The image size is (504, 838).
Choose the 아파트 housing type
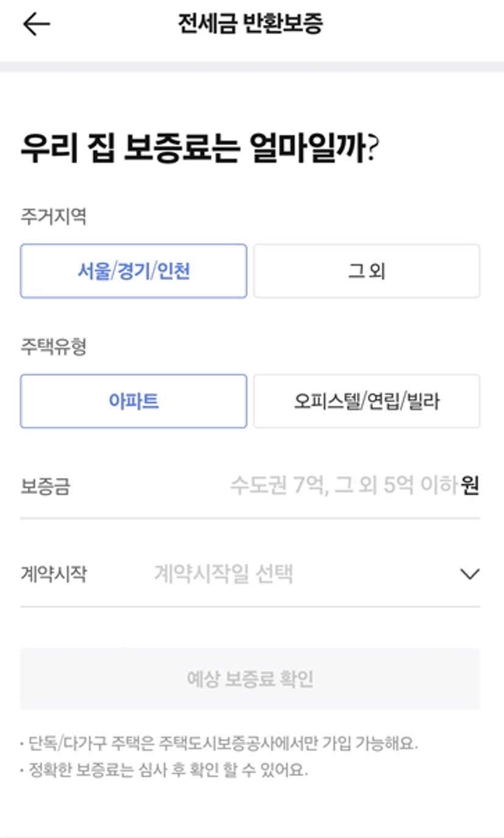click(x=133, y=401)
